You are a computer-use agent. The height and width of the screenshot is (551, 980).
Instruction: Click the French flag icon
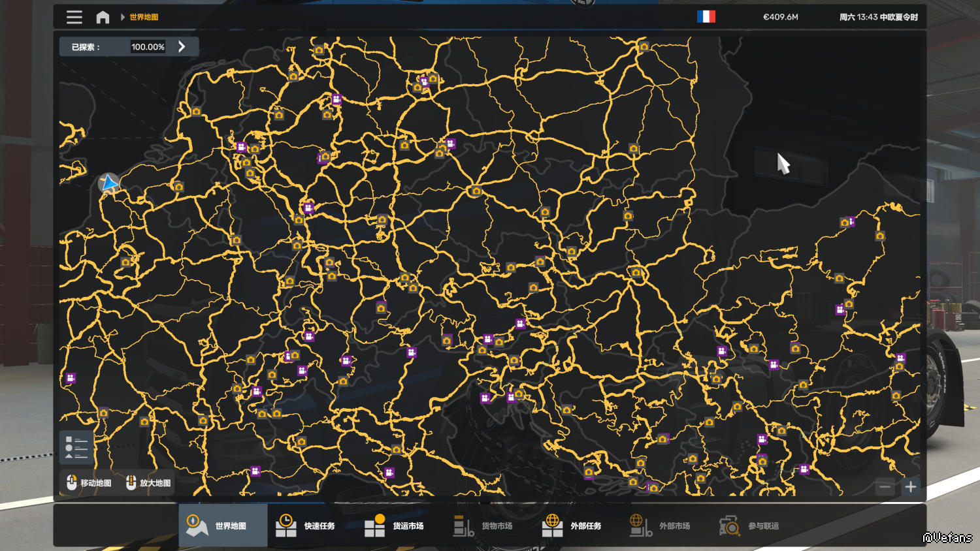tap(706, 17)
